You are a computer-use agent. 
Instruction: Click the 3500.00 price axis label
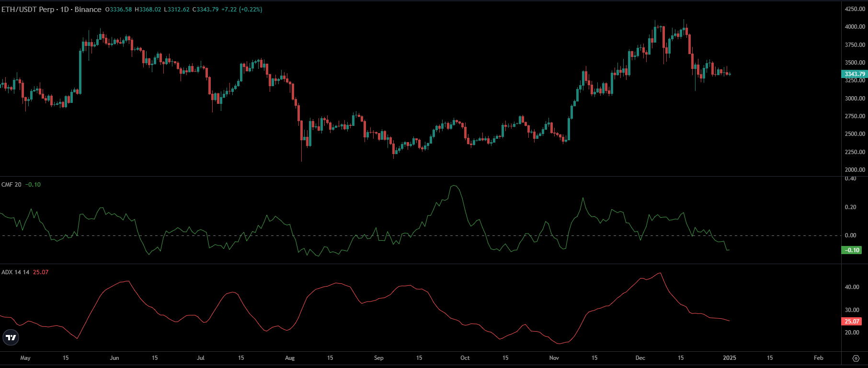[855, 63]
